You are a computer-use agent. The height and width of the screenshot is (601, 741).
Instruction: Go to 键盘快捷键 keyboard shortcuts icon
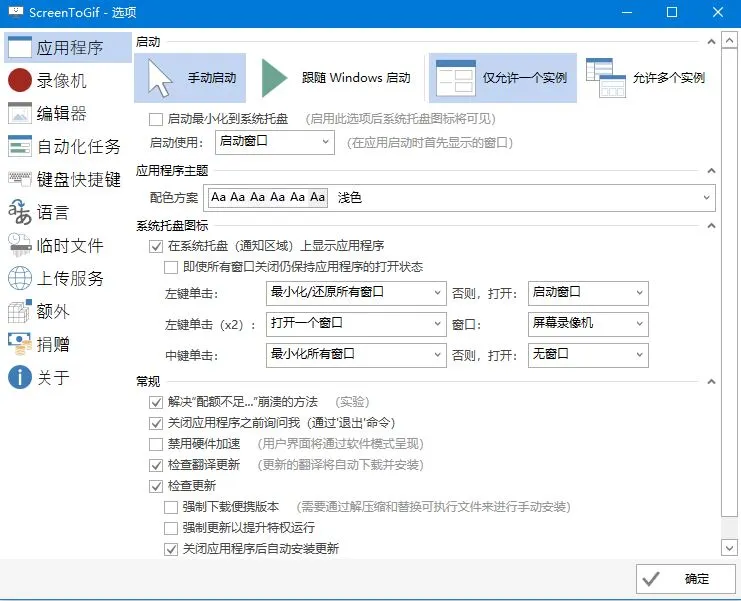point(20,179)
